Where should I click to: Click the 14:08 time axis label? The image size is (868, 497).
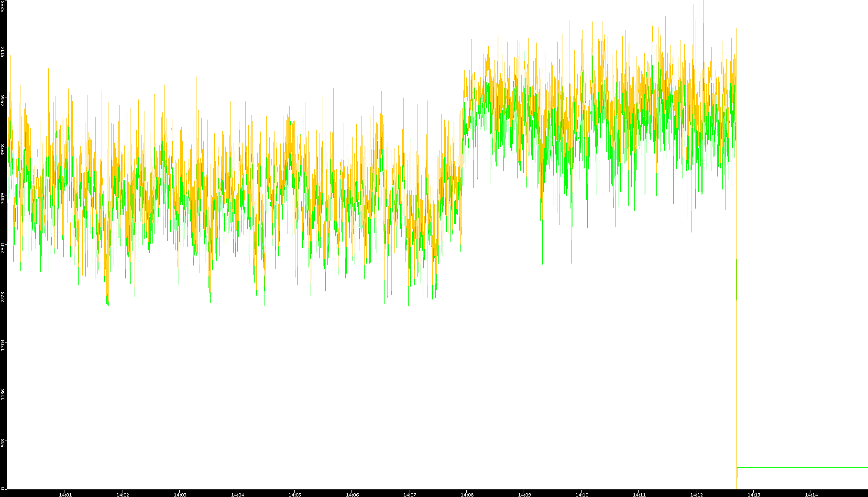point(467,494)
